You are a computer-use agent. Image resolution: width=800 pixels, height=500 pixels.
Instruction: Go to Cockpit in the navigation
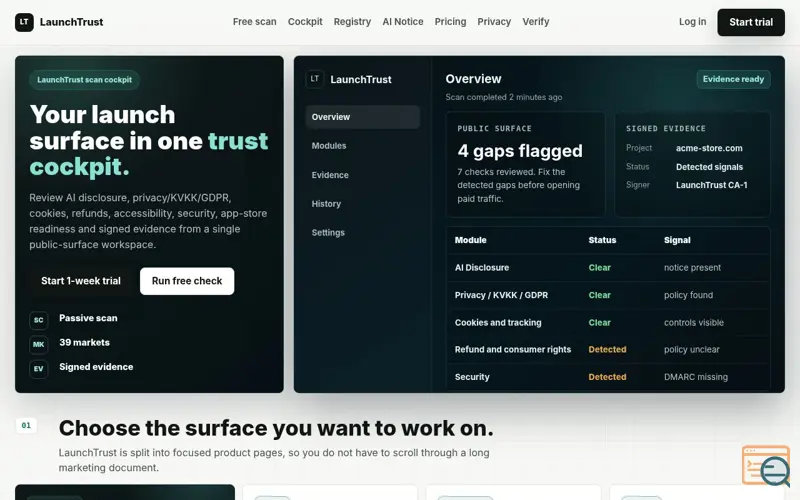point(305,22)
